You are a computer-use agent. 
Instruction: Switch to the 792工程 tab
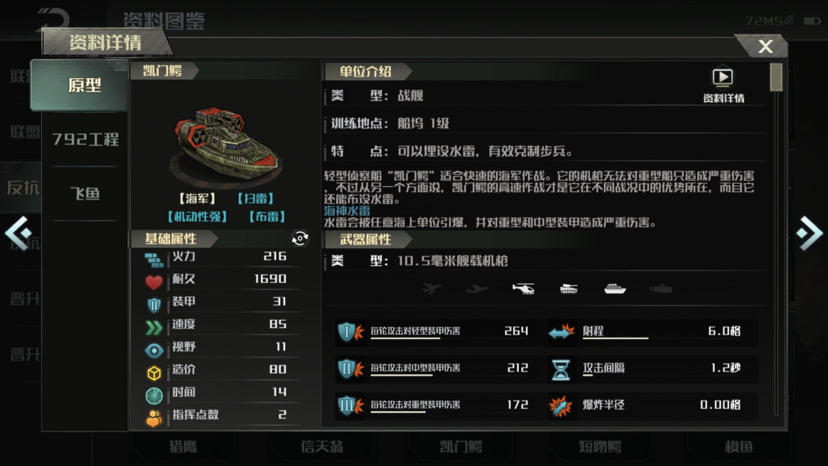tap(85, 139)
